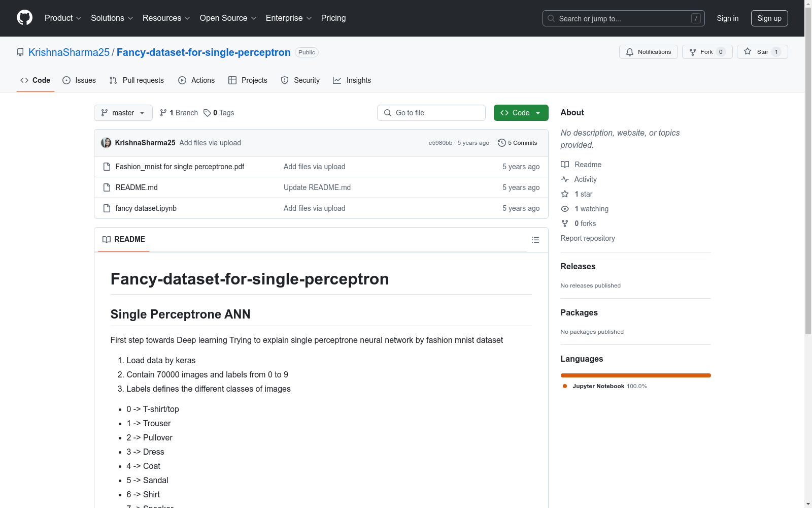Click the search magnifier icon in header
The image size is (812, 508).
(551, 18)
